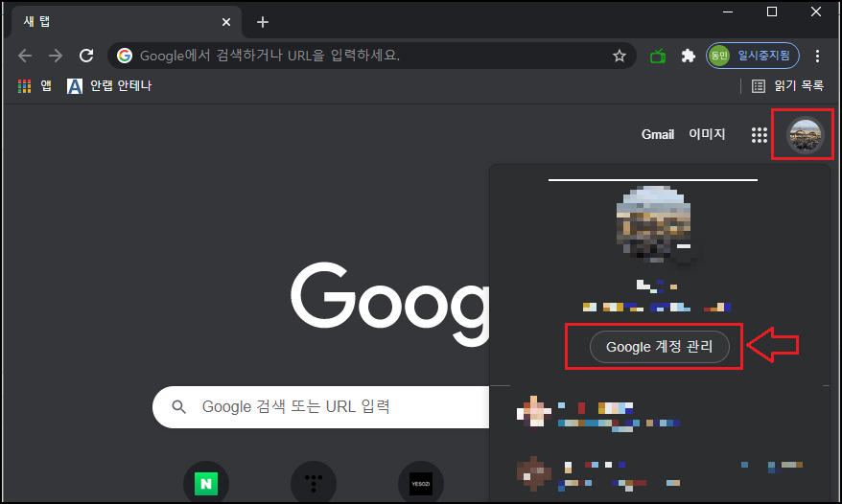Select the third listed Google account
The height and width of the screenshot is (504, 842).
coord(660,474)
